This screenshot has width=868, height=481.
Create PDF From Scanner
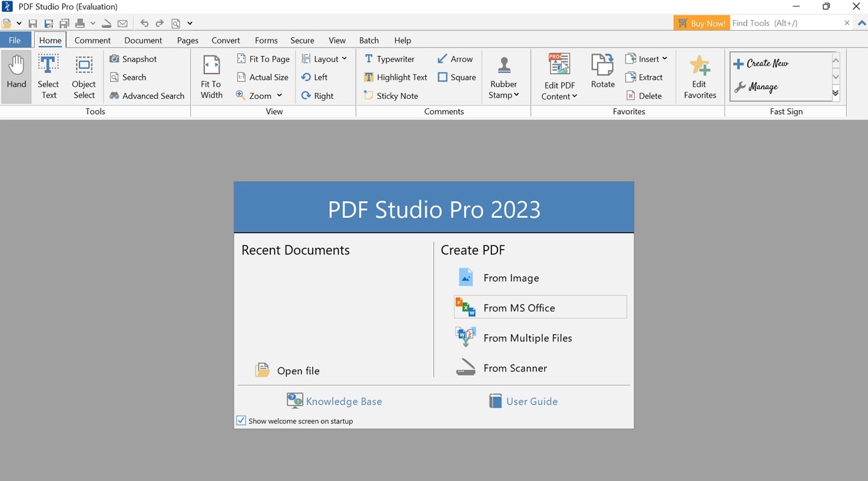[540, 368]
